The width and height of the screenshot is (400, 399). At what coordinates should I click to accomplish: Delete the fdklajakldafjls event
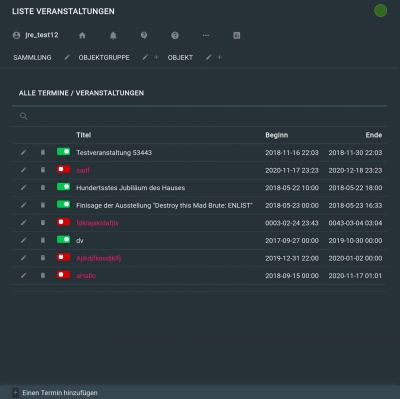point(43,223)
